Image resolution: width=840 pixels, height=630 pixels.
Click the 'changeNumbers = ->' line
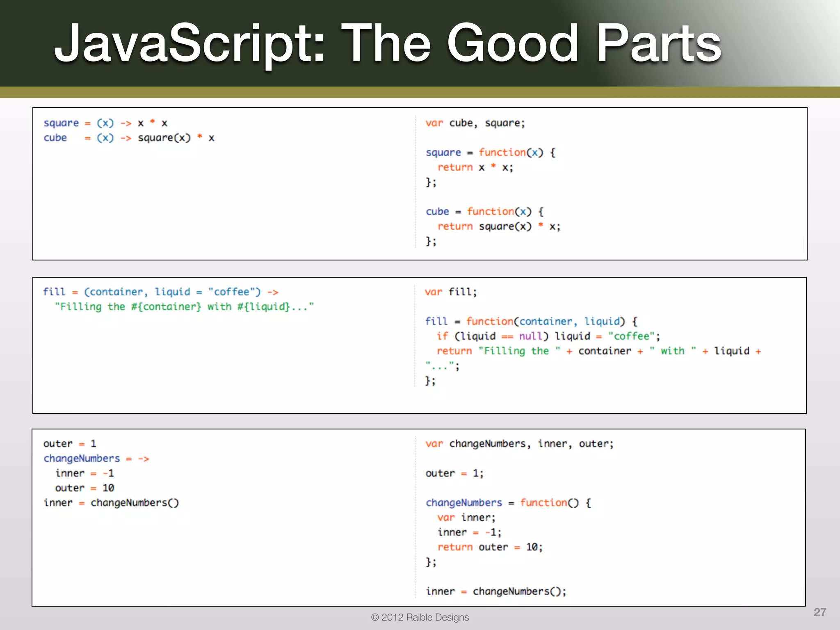(96, 459)
